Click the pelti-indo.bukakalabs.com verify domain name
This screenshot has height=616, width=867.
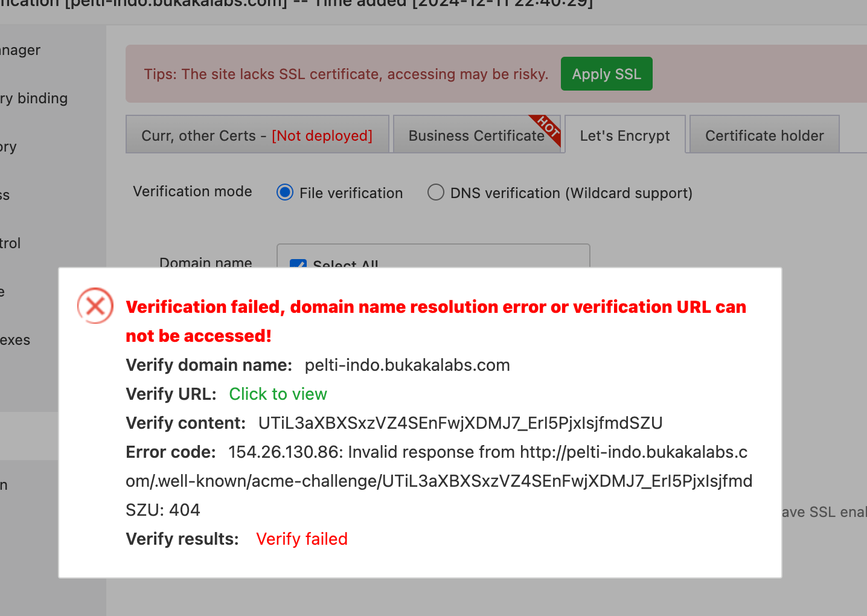407,365
